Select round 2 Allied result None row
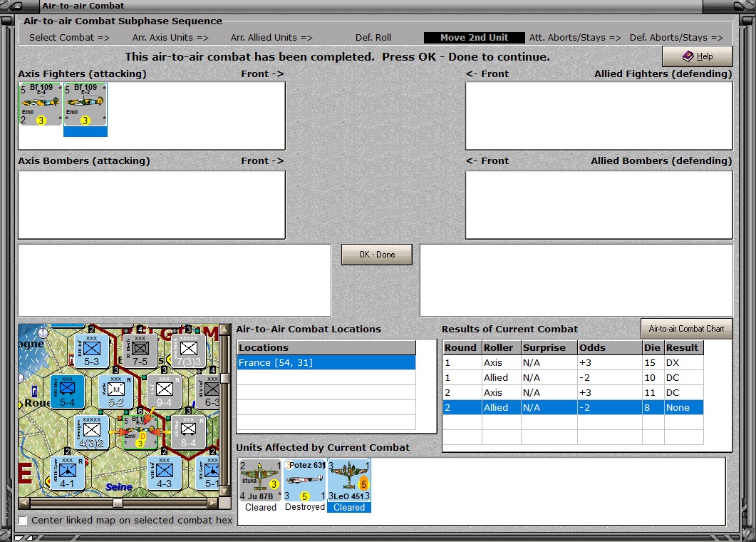 (573, 407)
